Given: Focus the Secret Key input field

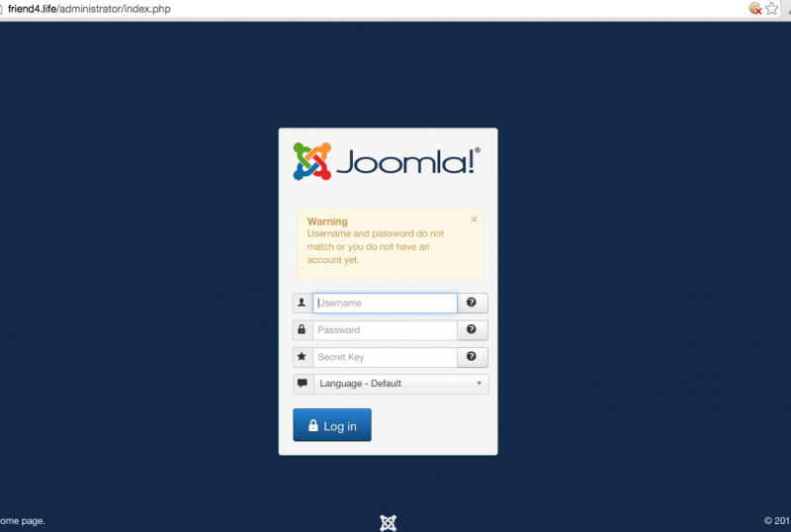Looking at the screenshot, I should pyautogui.click(x=385, y=357).
